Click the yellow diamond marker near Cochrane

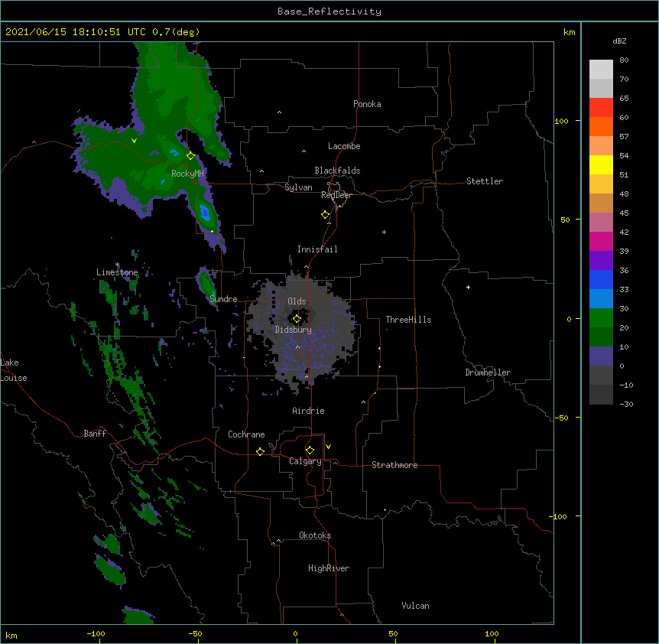pos(260,451)
